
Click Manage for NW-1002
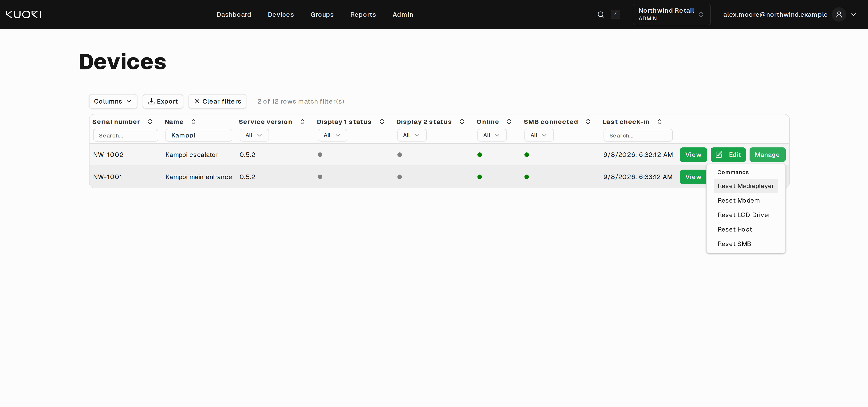point(767,155)
